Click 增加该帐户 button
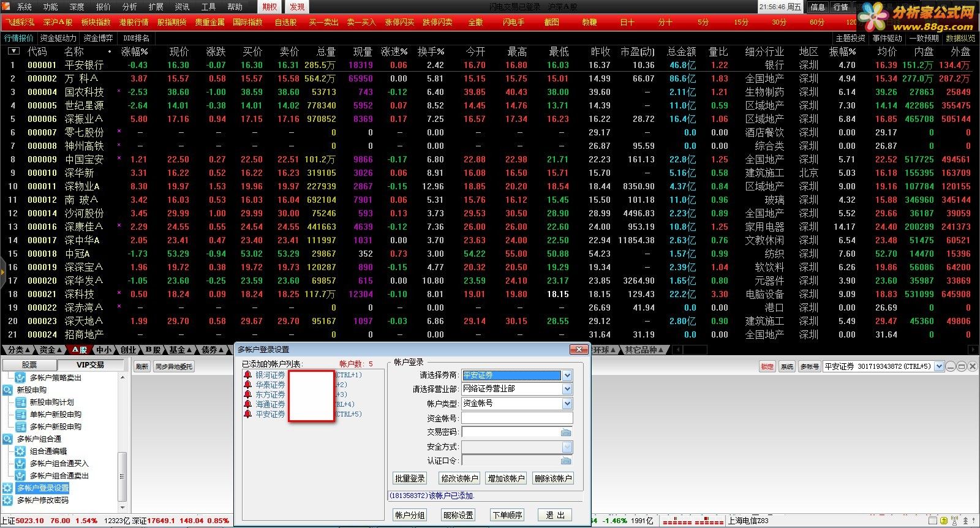Viewport: 980px width, 528px height. 506,478
